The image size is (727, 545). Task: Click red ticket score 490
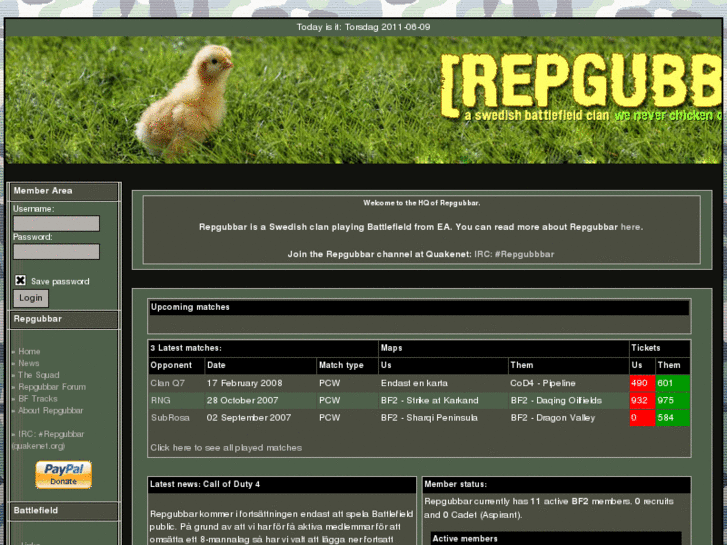pos(642,383)
